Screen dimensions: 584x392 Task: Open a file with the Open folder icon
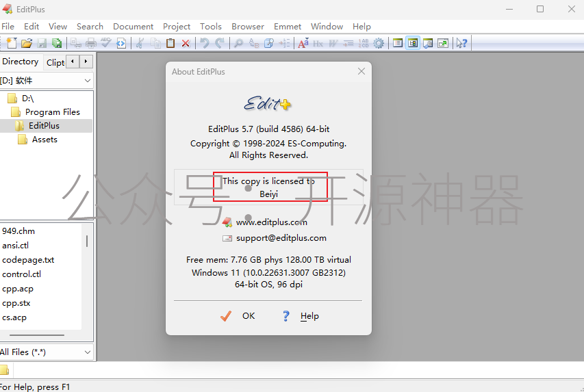coord(27,43)
